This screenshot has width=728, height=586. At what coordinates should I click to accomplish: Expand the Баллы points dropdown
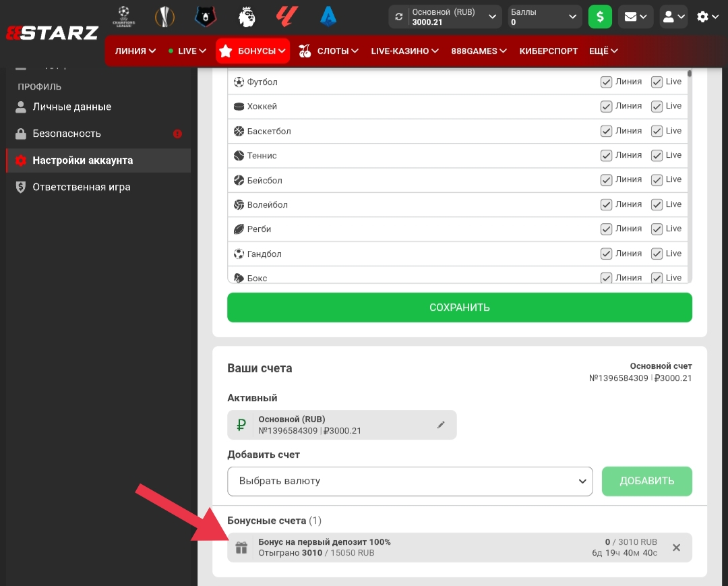[x=545, y=17]
